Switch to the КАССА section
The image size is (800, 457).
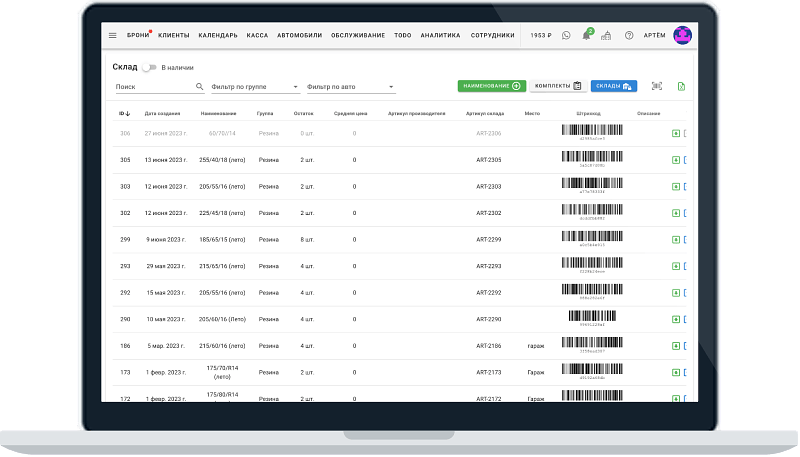(257, 35)
